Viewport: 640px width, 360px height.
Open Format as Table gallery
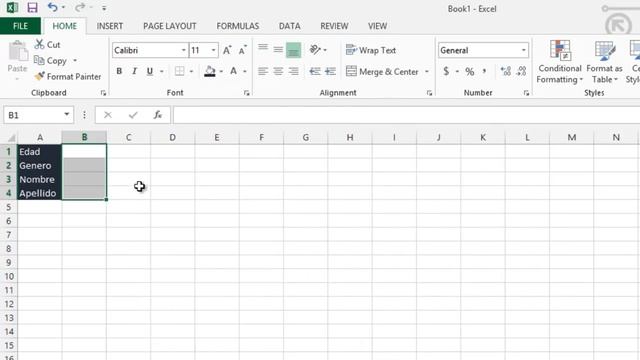pyautogui.click(x=604, y=62)
